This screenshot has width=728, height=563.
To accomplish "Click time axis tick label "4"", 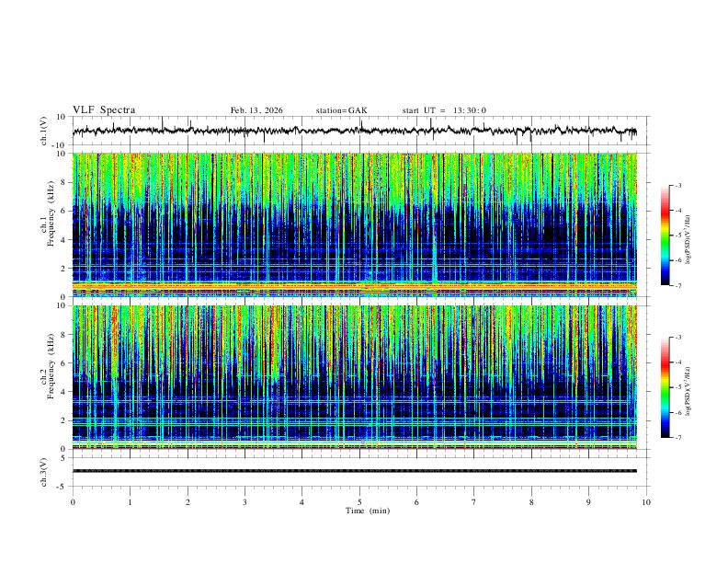I will (x=301, y=502).
